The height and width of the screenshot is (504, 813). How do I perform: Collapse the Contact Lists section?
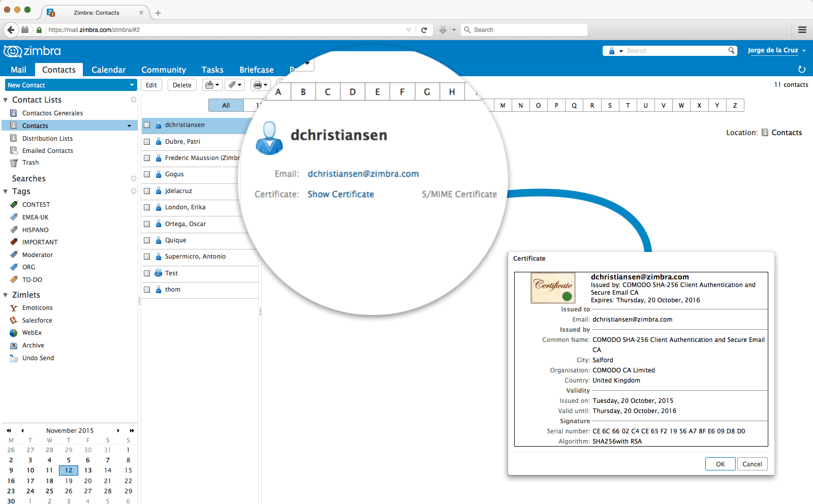tap(6, 100)
